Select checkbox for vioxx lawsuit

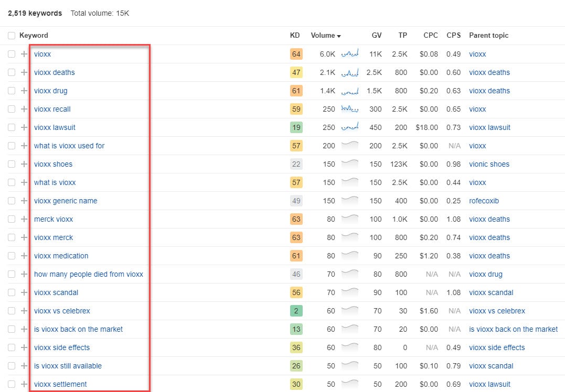[x=12, y=127]
